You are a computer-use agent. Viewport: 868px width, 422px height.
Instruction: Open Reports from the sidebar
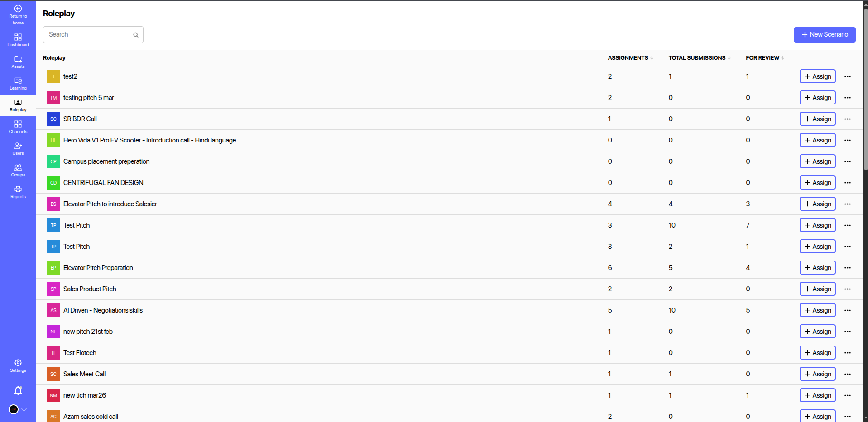(x=18, y=190)
